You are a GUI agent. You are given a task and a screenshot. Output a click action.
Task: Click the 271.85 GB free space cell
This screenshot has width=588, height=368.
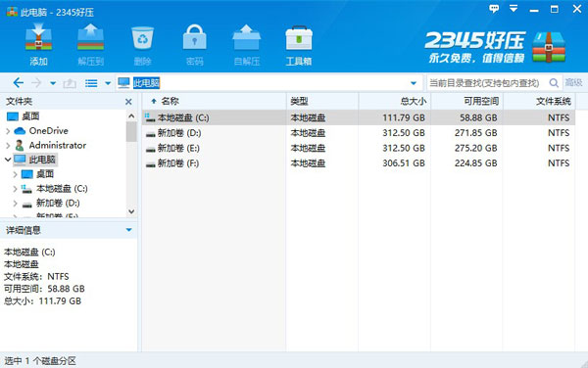point(475,133)
